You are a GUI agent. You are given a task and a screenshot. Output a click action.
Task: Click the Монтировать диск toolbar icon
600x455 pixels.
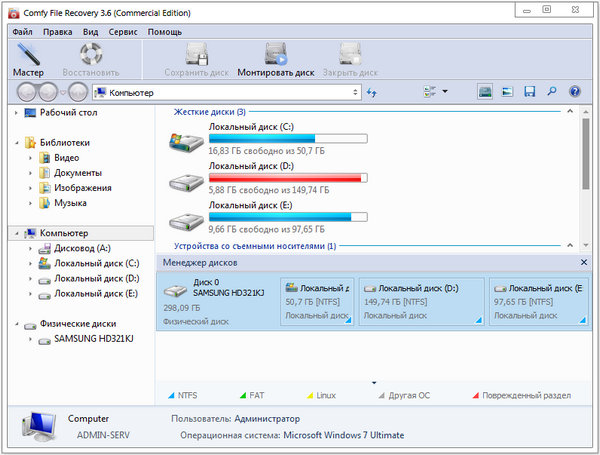276,58
